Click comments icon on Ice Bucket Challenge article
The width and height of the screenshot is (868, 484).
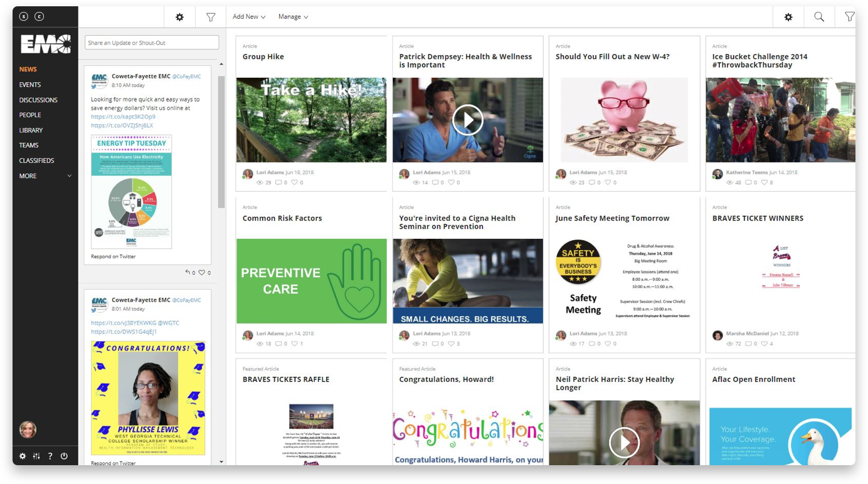click(x=748, y=182)
